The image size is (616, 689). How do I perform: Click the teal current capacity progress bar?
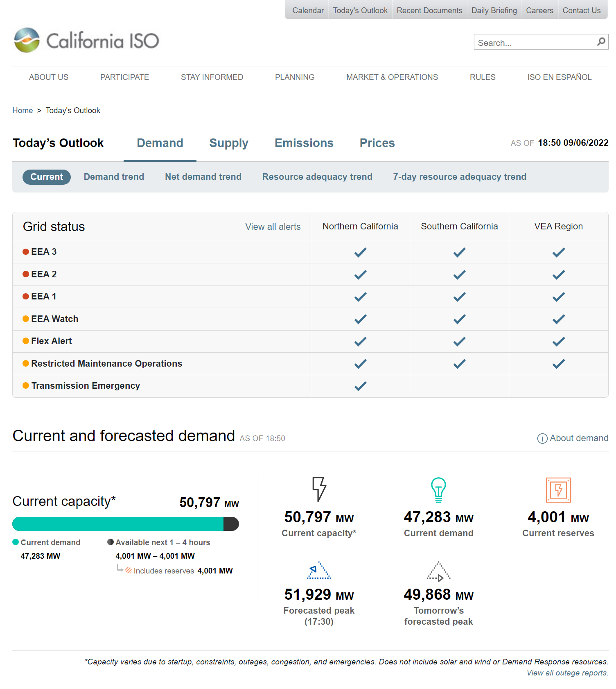[x=118, y=524]
